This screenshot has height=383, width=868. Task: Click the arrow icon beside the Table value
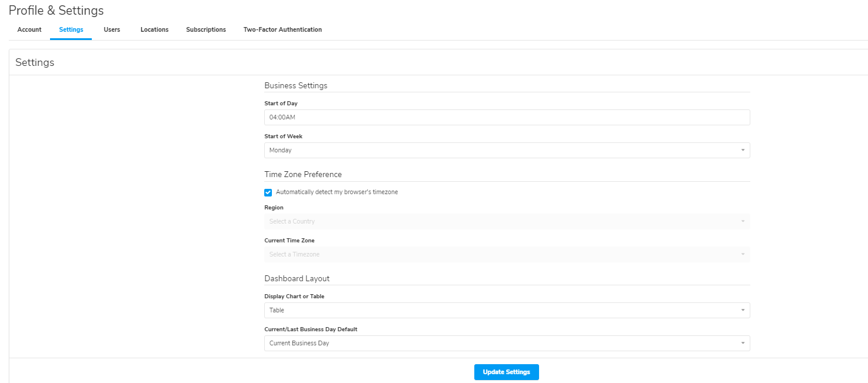[743, 310]
